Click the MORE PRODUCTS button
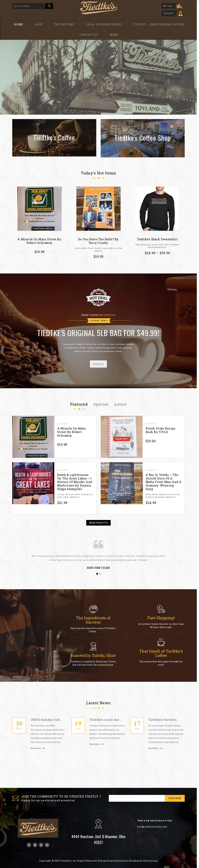Screen dimensions: 199x868 [x=98, y=523]
